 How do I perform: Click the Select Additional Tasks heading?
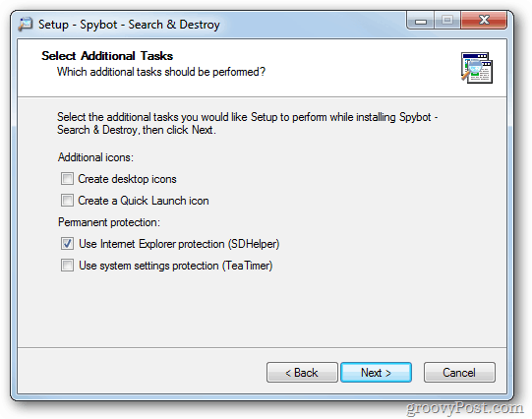[x=107, y=56]
